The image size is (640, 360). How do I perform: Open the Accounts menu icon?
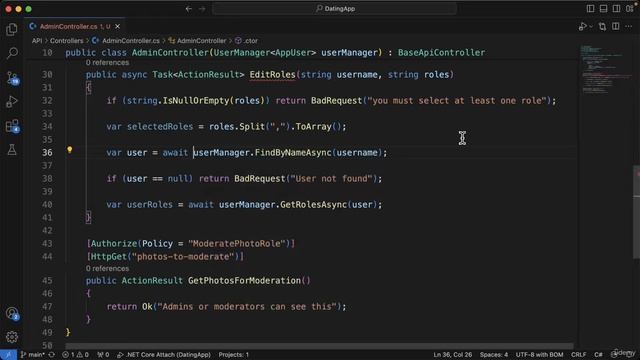pos(12,313)
